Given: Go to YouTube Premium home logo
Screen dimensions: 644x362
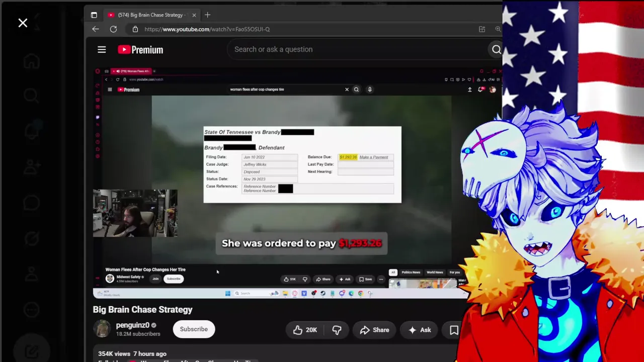Looking at the screenshot, I should point(140,49).
